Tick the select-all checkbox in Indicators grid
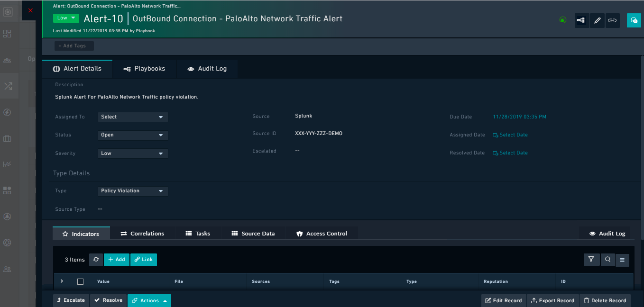This screenshot has width=644, height=307. pos(80,281)
